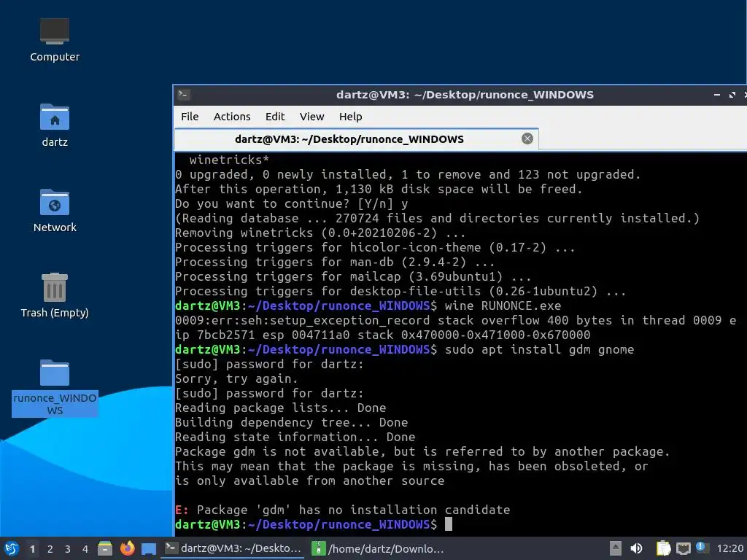
Task: Open the File menu in the terminal
Action: (190, 117)
